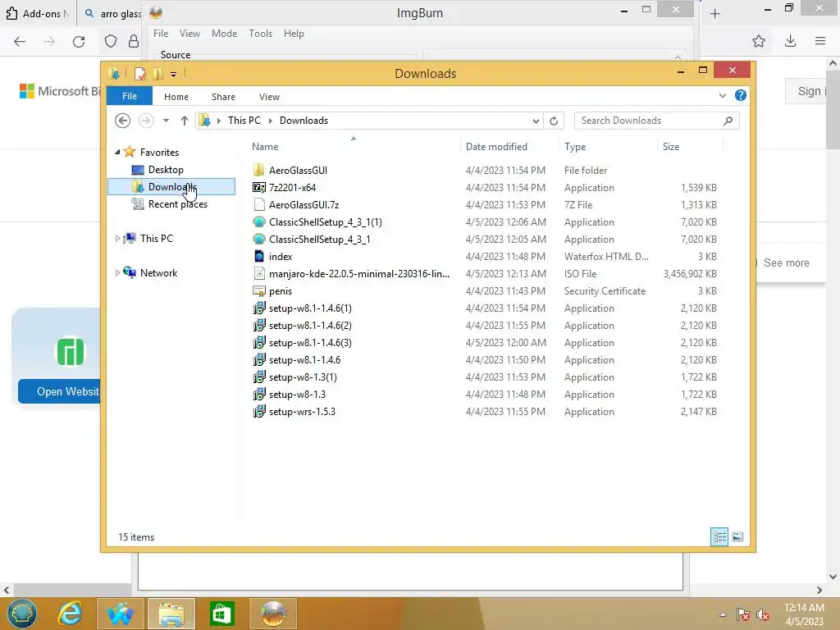This screenshot has height=630, width=840.
Task: Sort by Type column header
Action: click(575, 146)
